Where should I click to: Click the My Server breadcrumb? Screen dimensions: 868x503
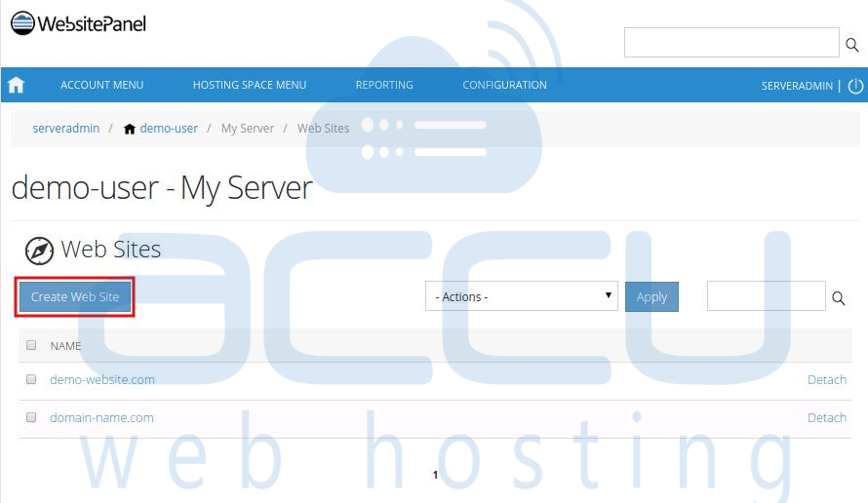point(248,129)
